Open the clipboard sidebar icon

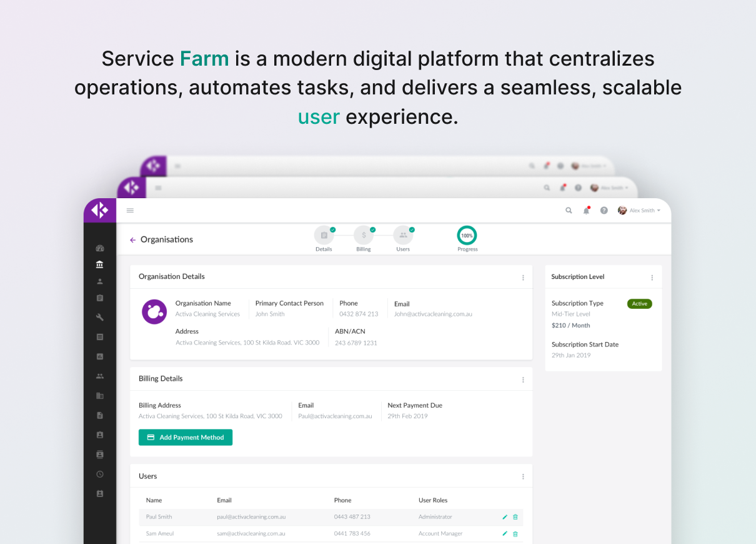point(100,298)
